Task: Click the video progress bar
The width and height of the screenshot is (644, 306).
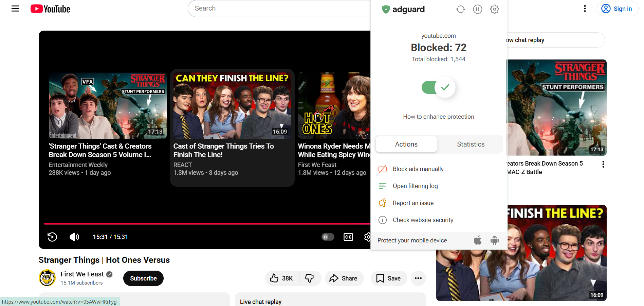Action: point(204,224)
